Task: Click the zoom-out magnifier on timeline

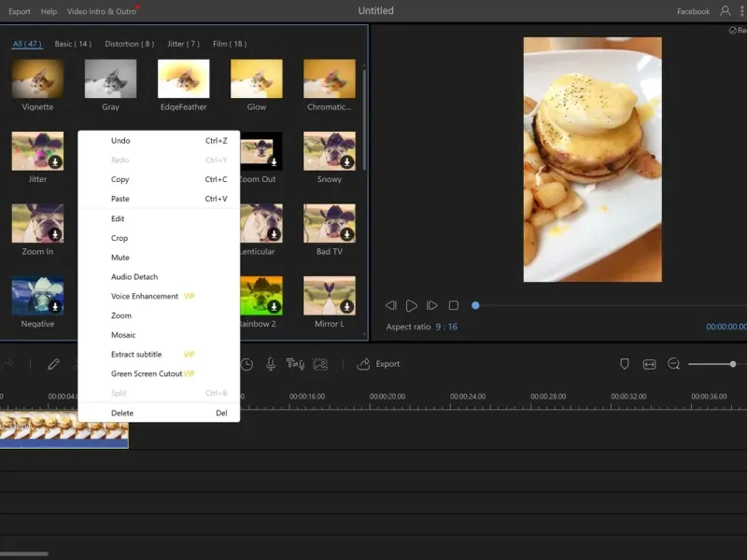Action: (x=673, y=364)
